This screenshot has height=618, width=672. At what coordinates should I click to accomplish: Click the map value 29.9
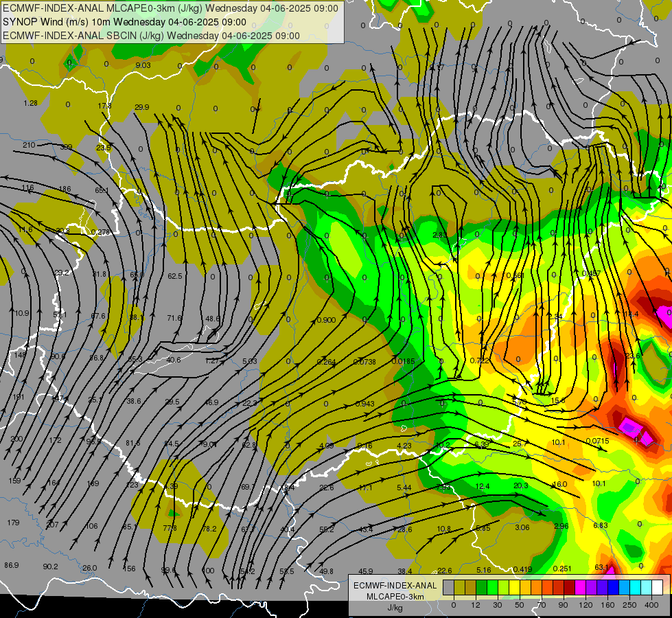(x=142, y=107)
